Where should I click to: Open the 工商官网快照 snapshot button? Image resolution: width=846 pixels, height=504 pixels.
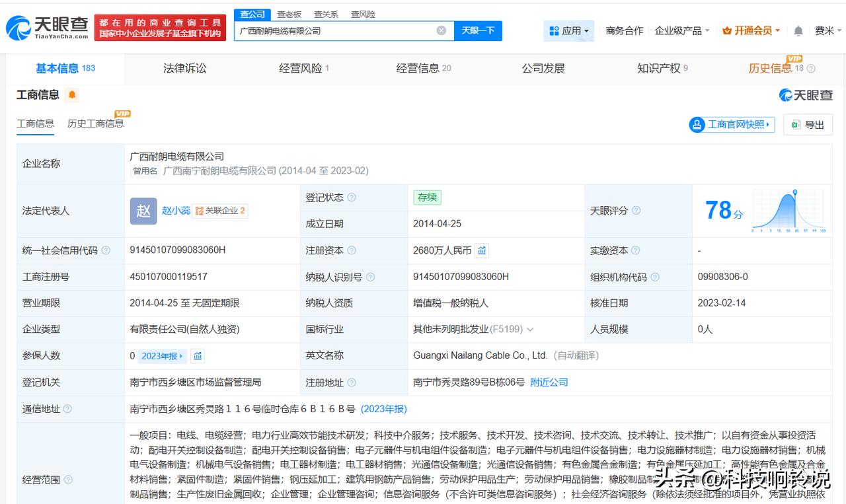(732, 124)
